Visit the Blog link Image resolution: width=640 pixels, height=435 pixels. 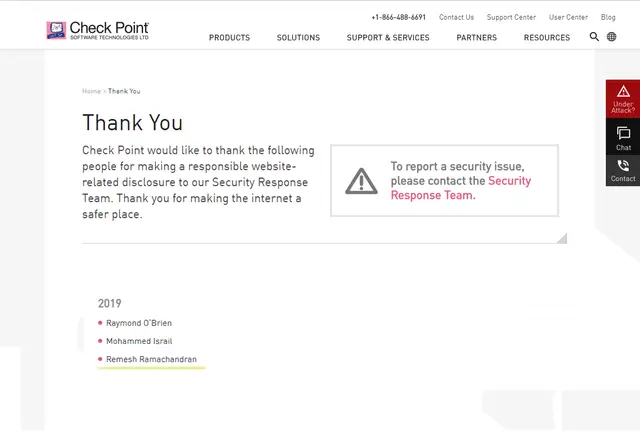coord(608,17)
